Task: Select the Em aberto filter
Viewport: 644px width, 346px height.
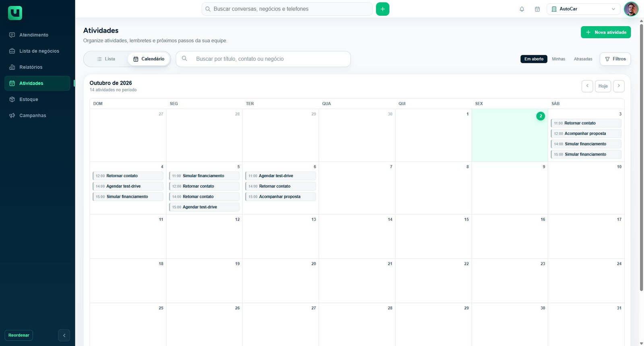Action: tap(534, 59)
